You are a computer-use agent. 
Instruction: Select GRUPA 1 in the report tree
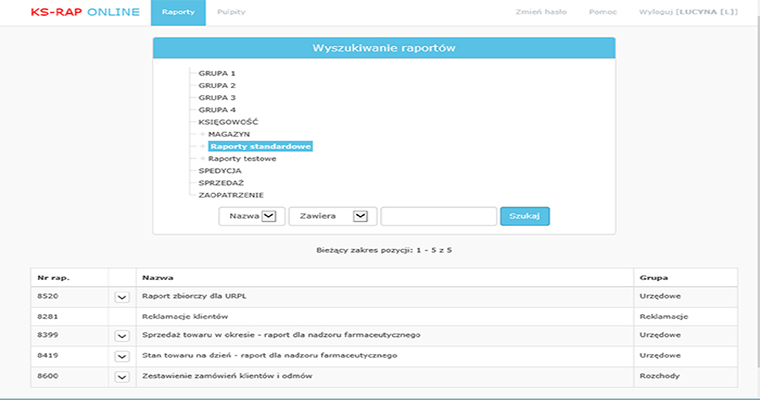click(217, 74)
